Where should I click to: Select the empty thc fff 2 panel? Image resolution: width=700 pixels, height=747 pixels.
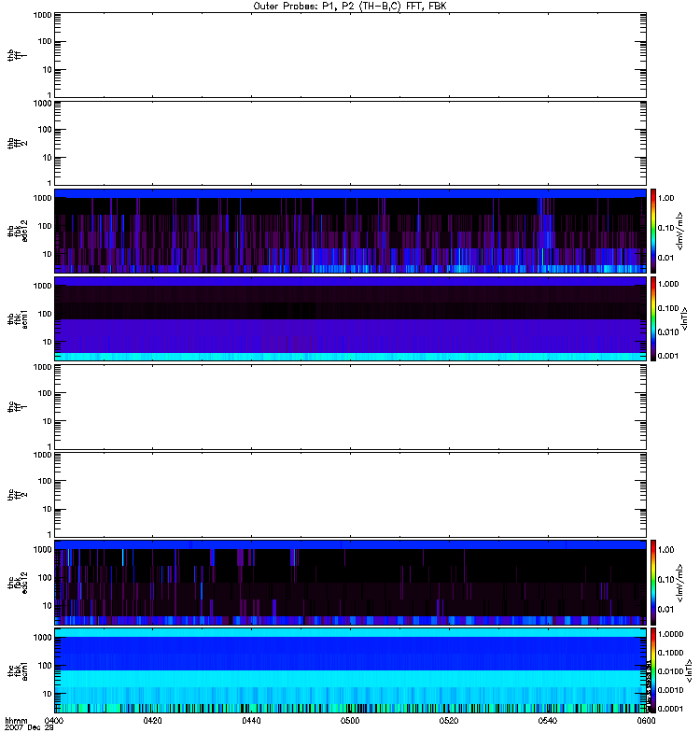(x=350, y=495)
